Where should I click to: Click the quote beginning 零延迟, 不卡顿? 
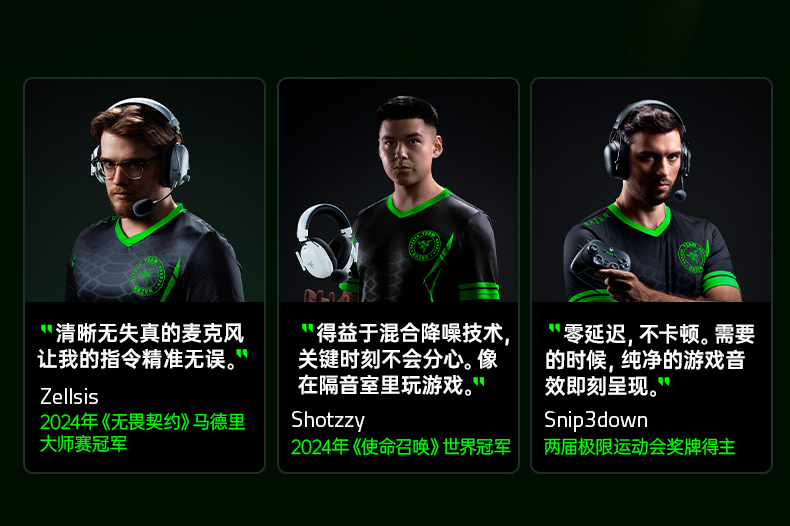tap(649, 360)
